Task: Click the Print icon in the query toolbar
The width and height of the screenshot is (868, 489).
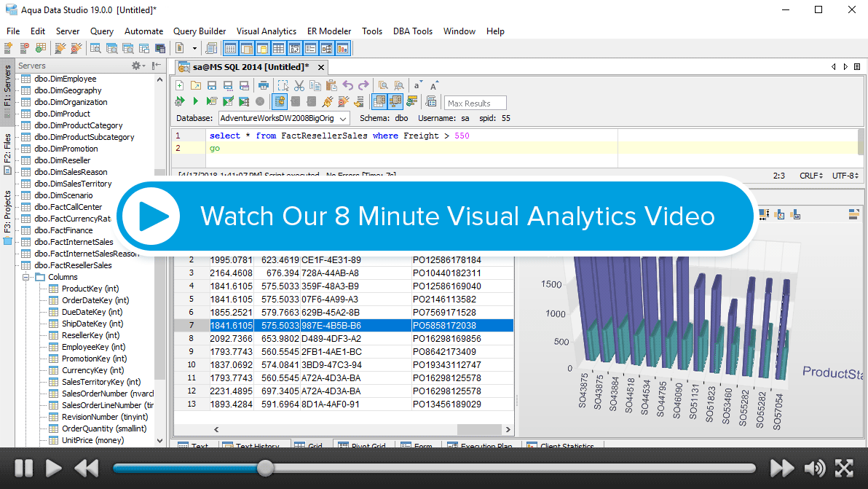Action: 264,85
